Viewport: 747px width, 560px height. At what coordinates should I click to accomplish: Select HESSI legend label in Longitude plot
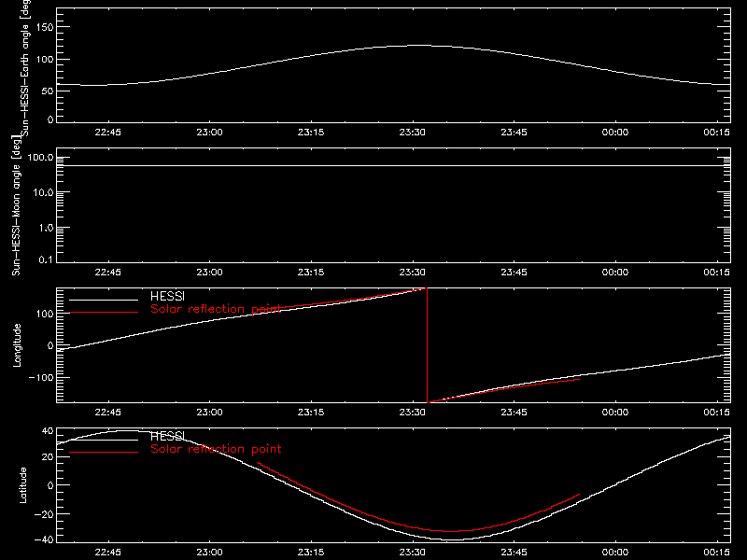(x=167, y=296)
